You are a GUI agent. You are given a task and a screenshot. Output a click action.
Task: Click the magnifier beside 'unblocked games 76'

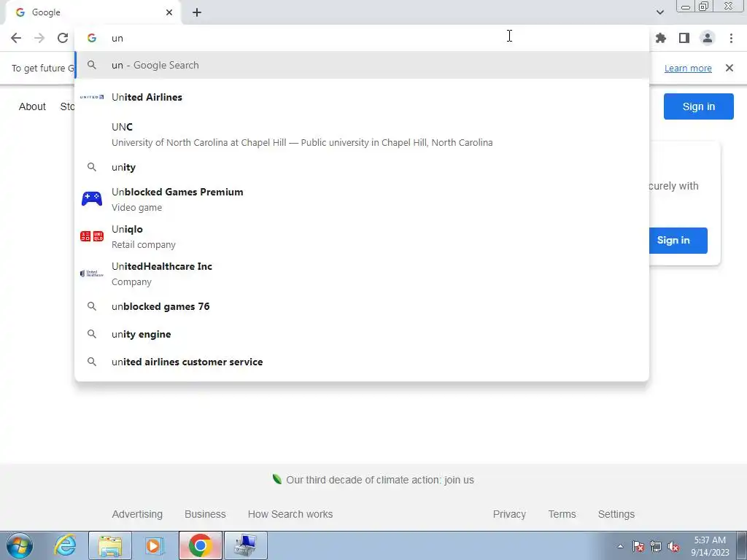click(91, 306)
